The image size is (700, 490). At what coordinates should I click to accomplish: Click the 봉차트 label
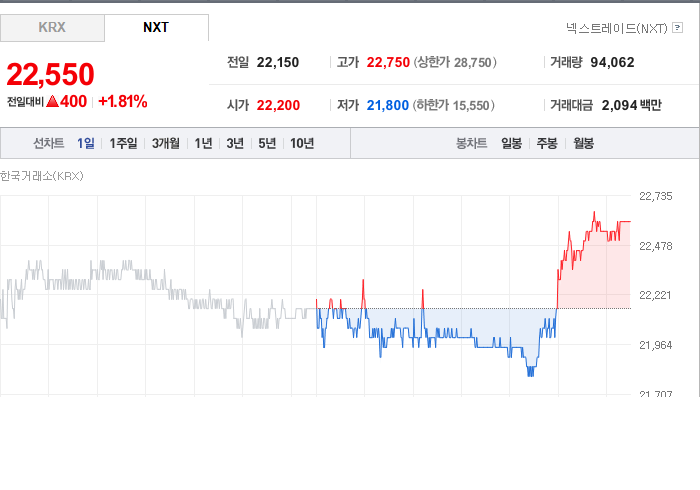[471, 143]
